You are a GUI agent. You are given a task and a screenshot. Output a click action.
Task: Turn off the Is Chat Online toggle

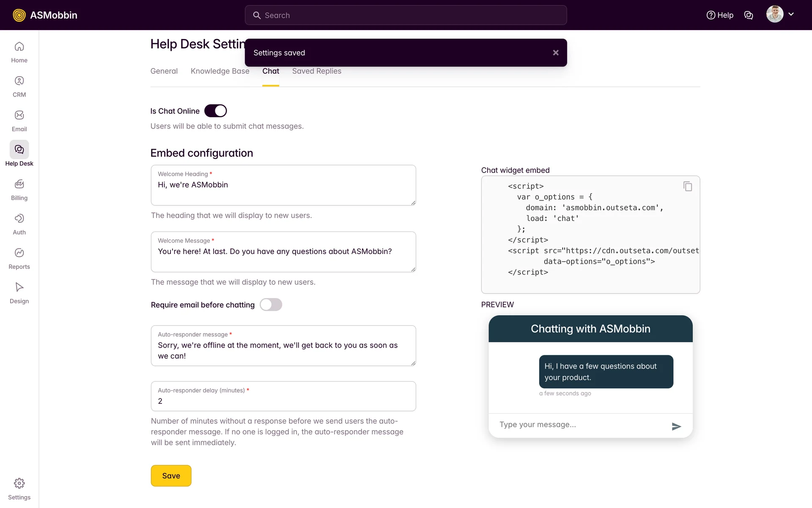click(x=216, y=111)
